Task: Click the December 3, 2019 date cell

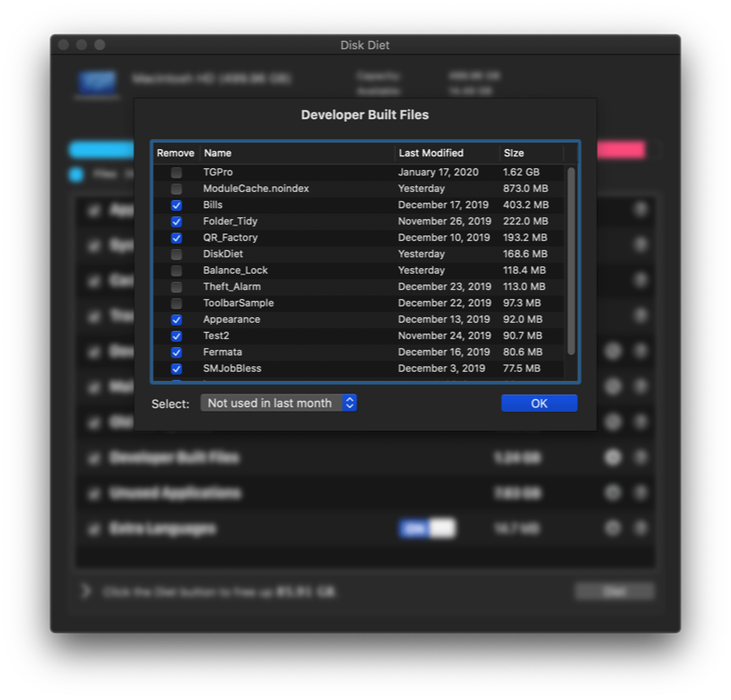Action: click(x=442, y=368)
